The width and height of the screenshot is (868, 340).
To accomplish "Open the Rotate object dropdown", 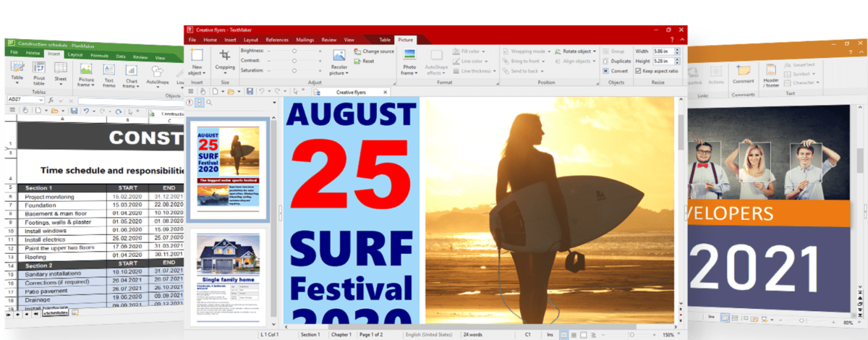I will click(579, 51).
